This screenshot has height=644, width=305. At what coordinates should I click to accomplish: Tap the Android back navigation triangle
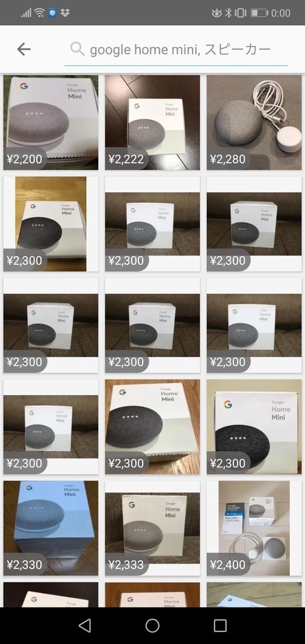84,625
